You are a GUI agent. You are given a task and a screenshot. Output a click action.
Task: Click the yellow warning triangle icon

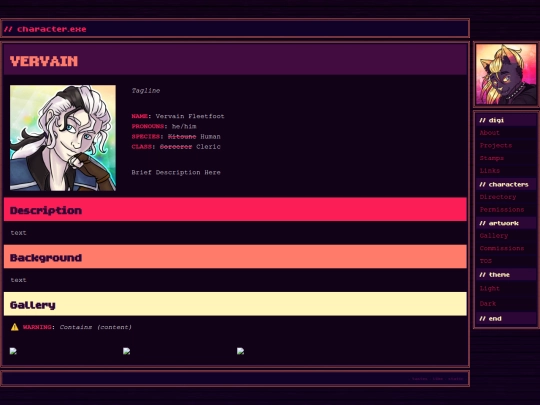point(14,327)
